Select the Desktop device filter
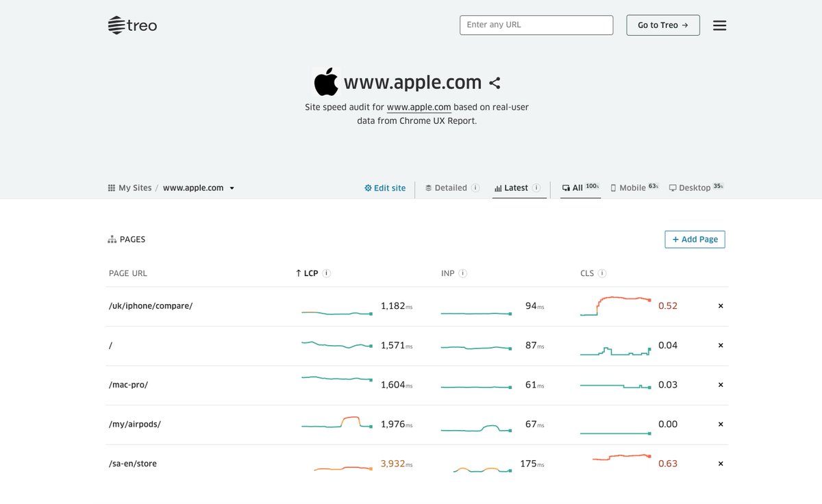 695,188
